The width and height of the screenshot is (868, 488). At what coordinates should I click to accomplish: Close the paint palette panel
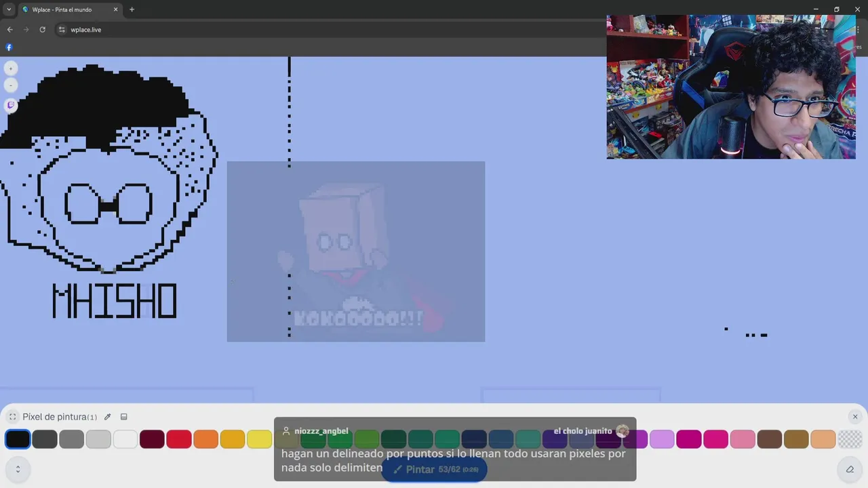855,417
